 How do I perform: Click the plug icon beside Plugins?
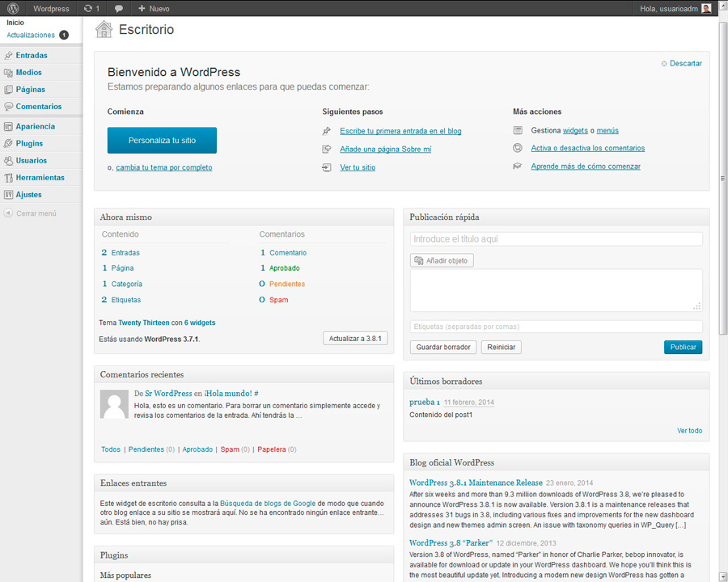click(8, 143)
